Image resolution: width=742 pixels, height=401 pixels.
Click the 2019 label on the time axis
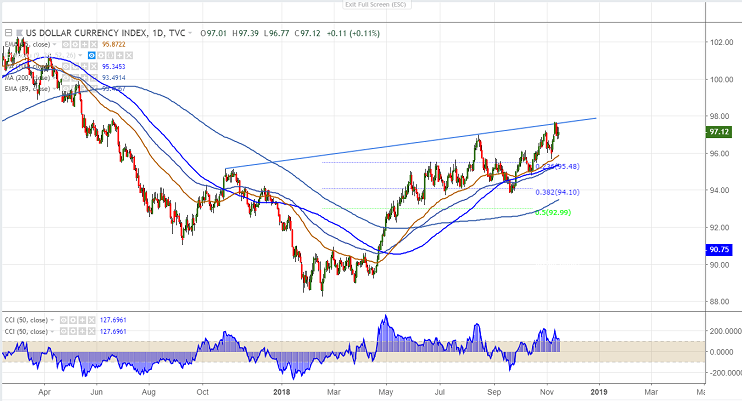[x=599, y=392]
